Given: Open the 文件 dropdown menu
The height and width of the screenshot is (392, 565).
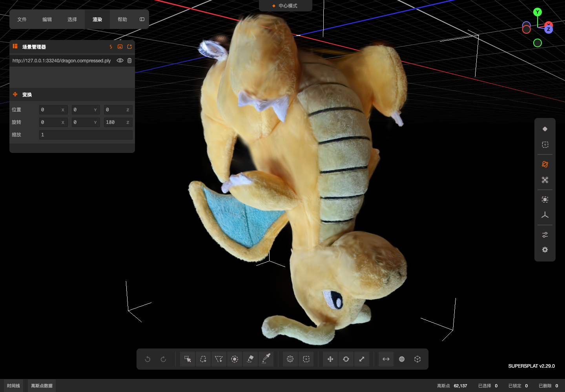Looking at the screenshot, I should pyautogui.click(x=22, y=19).
